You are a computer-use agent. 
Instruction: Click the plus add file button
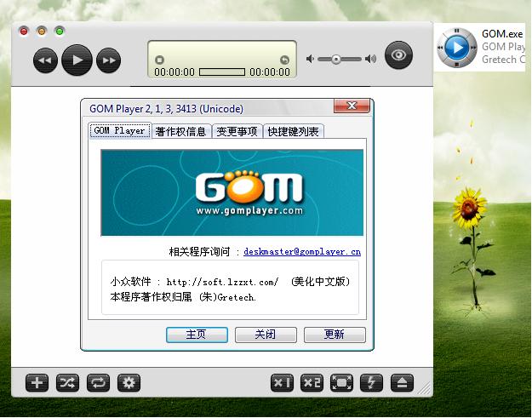37,383
